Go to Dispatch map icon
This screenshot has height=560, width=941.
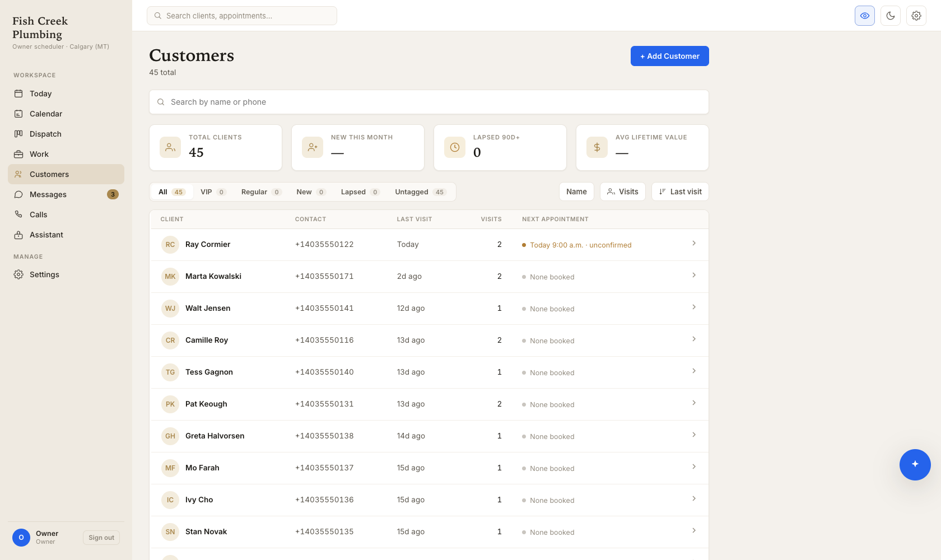pyautogui.click(x=18, y=134)
